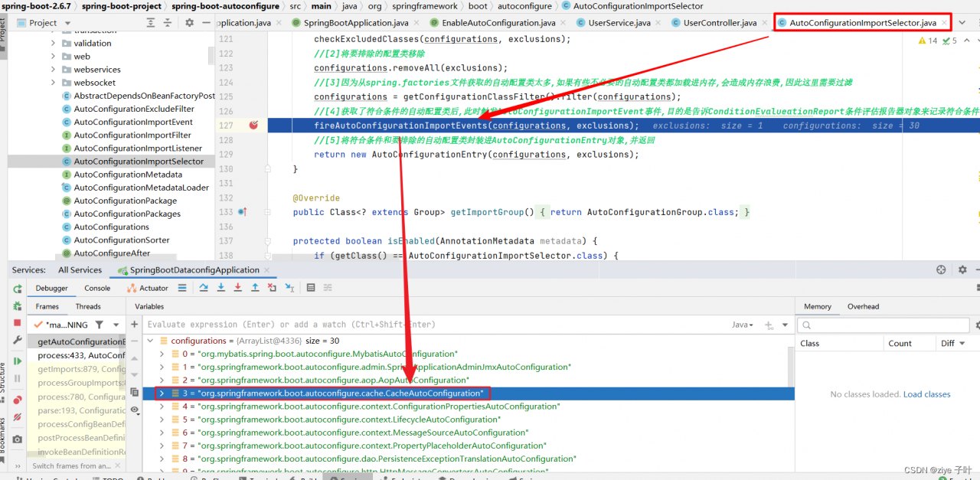
Task: Toggle Mute Breakpoints in debug sidebar
Action: 18,419
